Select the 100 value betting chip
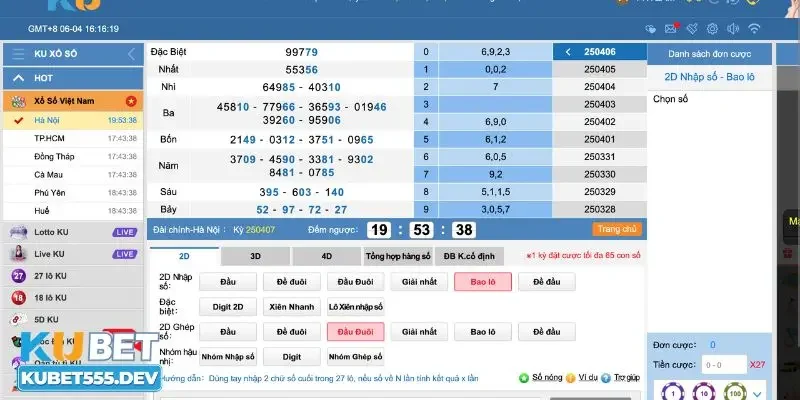The image size is (800, 400). [x=735, y=392]
